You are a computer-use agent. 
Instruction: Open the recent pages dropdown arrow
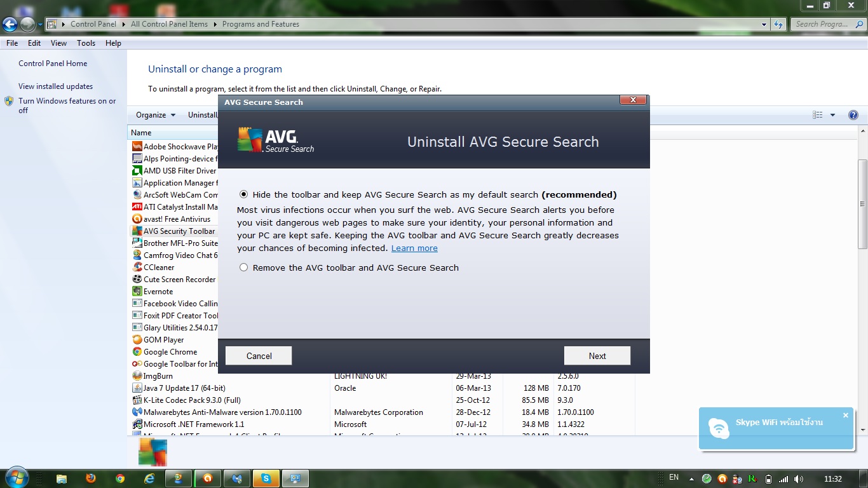[x=40, y=25]
